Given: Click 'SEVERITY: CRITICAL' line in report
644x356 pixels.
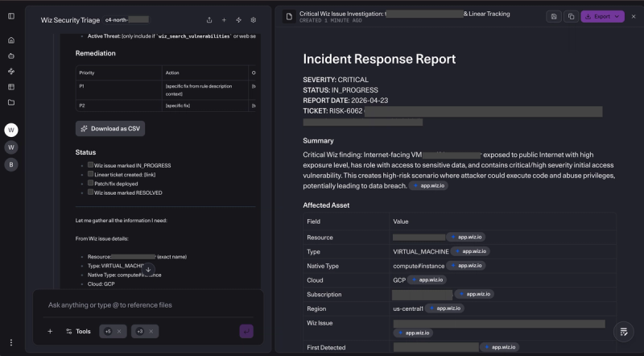Looking at the screenshot, I should click(336, 80).
